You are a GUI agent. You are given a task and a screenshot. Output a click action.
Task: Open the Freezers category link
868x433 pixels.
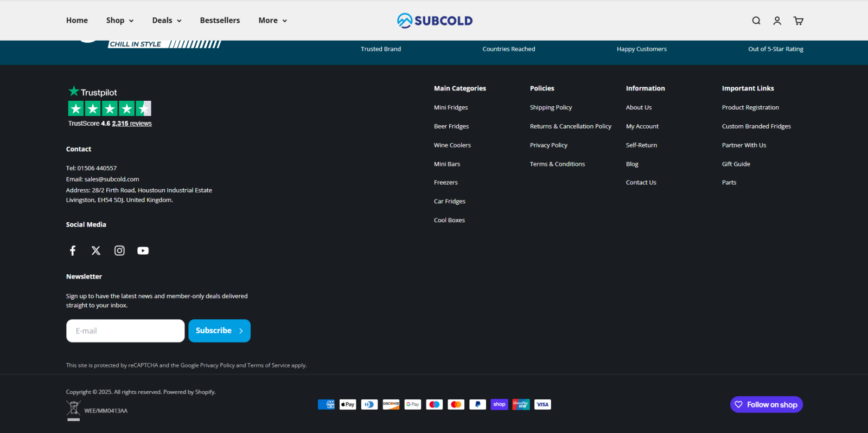446,183
